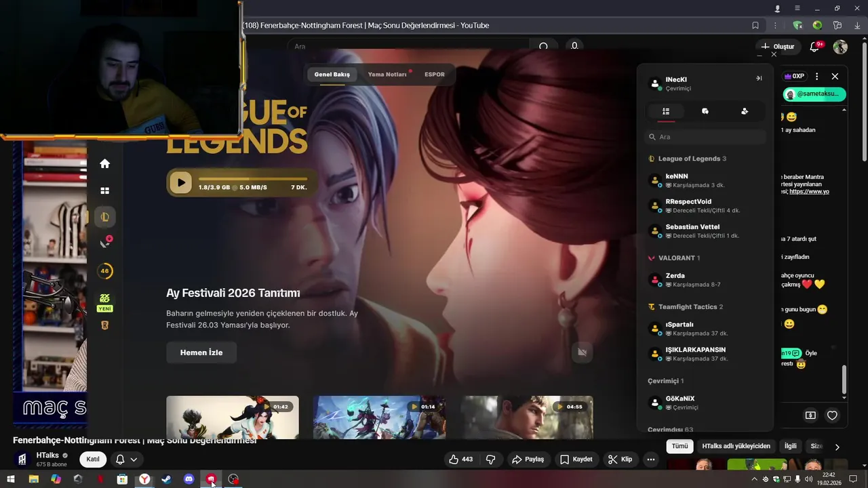Collapse League of Legends friends group
This screenshot has height=488, width=868.
688,159
